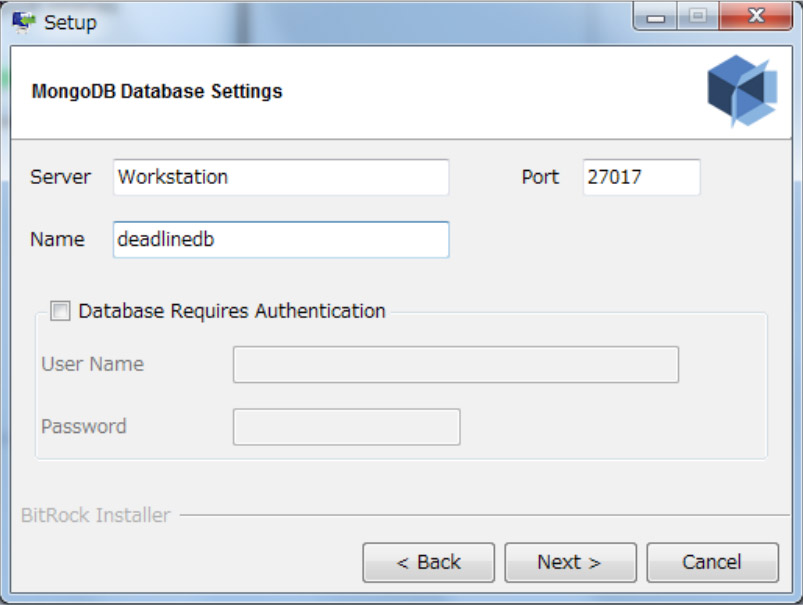The width and height of the screenshot is (803, 605).
Task: Proceed by pressing Next button
Action: point(570,562)
